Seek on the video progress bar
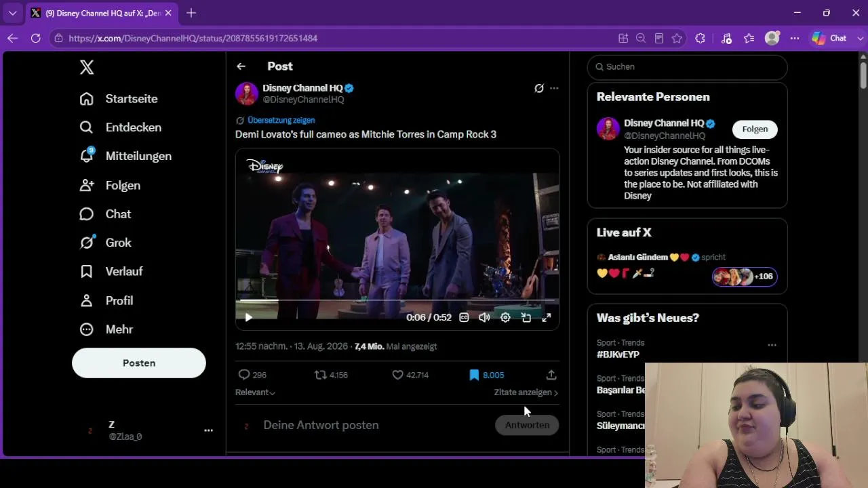This screenshot has height=488, width=868. [397, 300]
